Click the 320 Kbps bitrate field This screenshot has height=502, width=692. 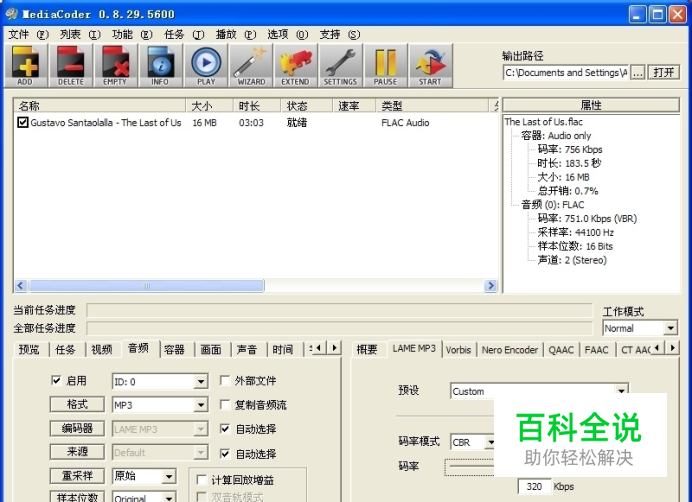pos(534,487)
